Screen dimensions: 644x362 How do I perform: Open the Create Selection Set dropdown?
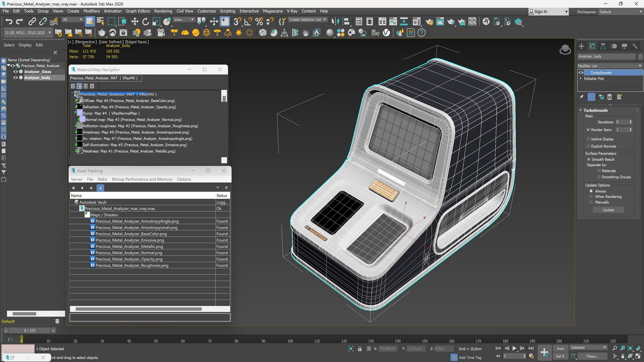click(307, 20)
